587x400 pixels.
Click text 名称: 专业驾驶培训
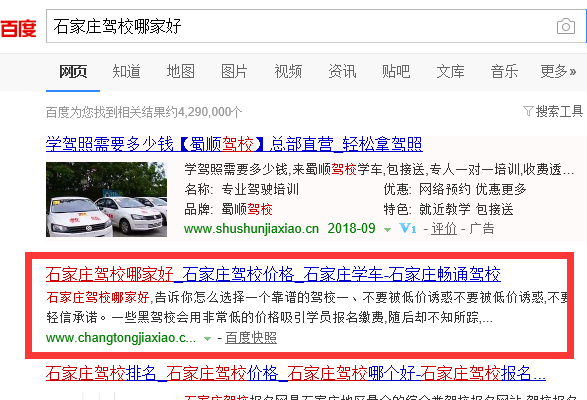pyautogui.click(x=241, y=189)
